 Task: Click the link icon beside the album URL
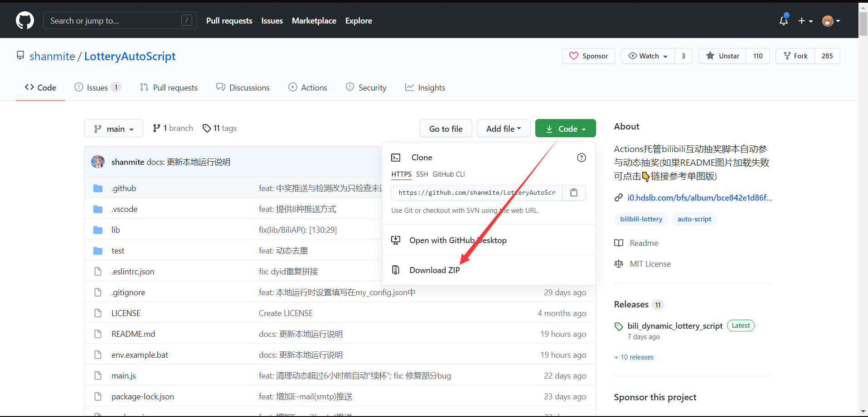tap(619, 198)
